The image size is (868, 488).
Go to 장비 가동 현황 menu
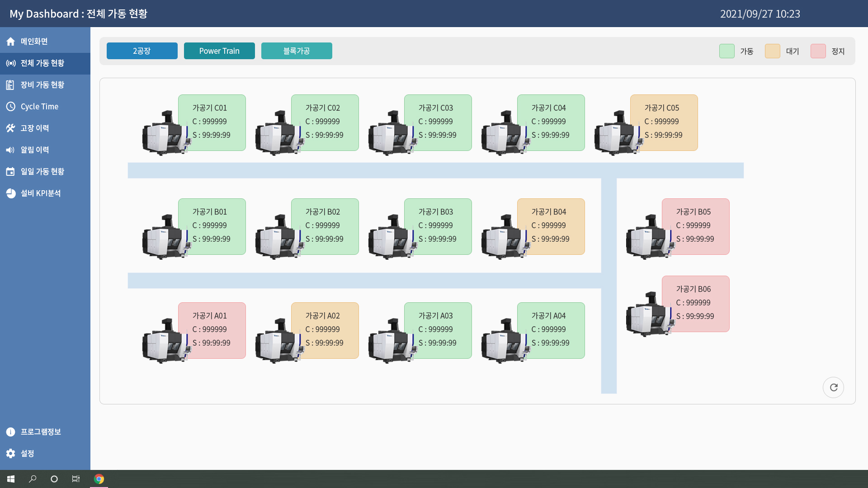(x=45, y=85)
